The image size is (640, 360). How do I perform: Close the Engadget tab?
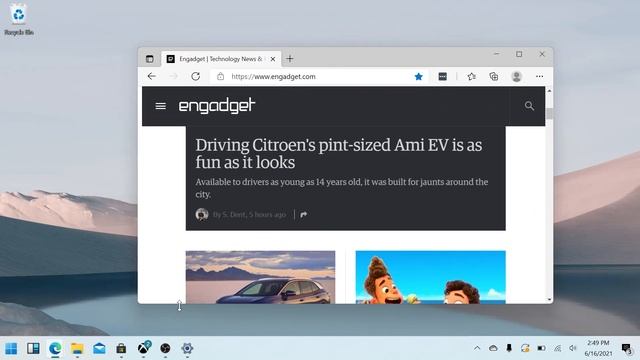click(x=273, y=59)
